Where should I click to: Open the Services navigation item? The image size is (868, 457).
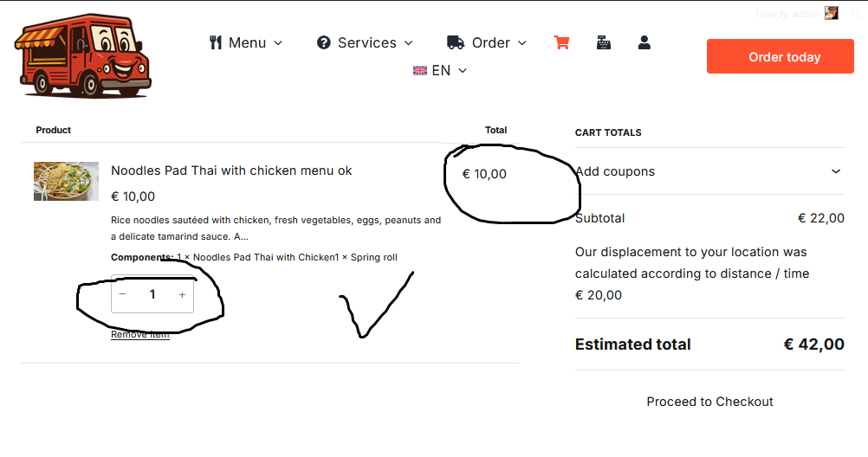(x=366, y=42)
